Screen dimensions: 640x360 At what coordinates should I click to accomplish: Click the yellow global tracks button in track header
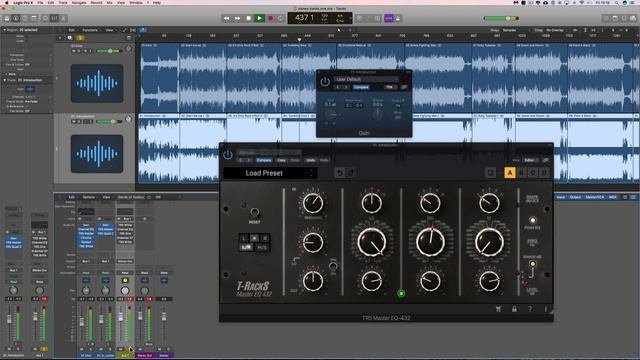80,38
